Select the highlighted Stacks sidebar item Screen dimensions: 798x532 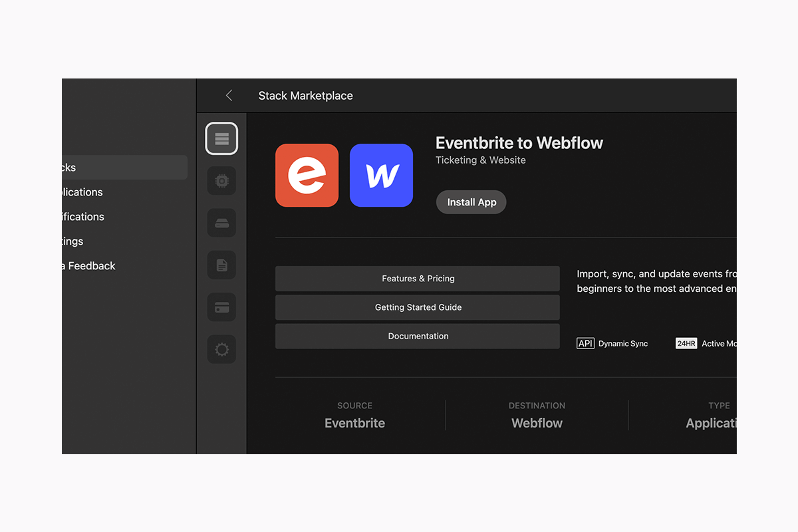[x=124, y=168]
